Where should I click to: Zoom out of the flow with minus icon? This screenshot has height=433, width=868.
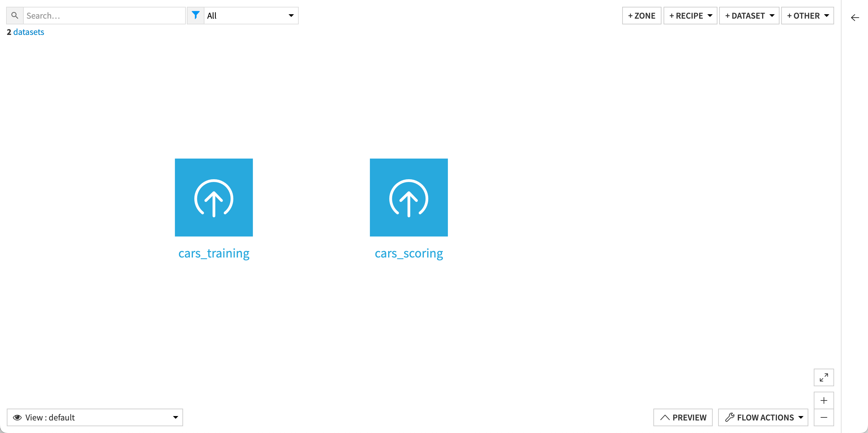coord(825,417)
